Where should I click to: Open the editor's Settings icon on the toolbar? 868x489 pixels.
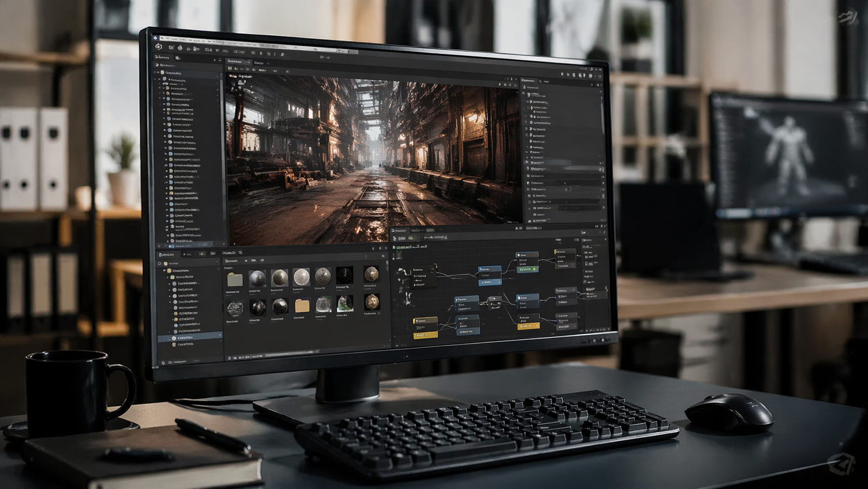[282, 55]
